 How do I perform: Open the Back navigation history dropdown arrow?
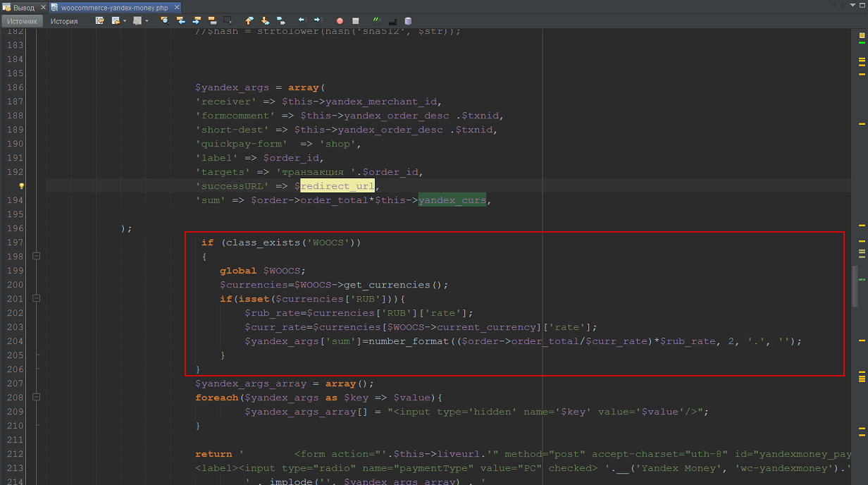point(125,21)
